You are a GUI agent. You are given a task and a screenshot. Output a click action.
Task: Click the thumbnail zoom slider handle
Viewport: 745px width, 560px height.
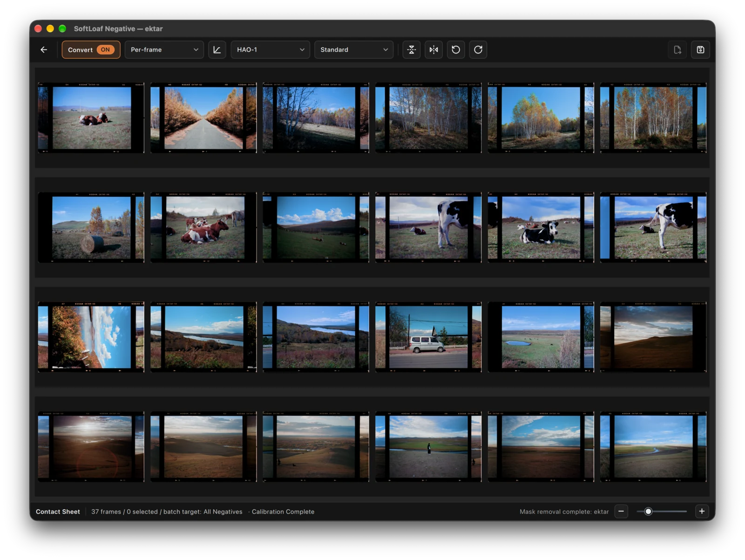648,511
